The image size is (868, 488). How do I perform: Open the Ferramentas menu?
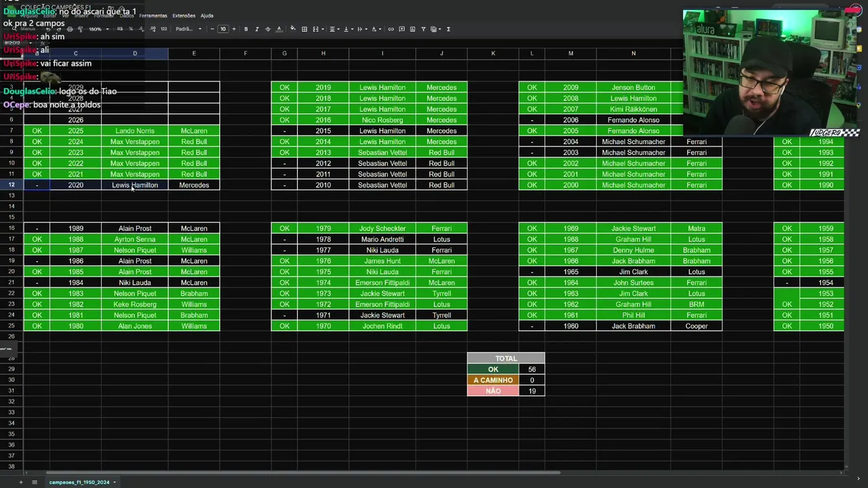coord(153,16)
